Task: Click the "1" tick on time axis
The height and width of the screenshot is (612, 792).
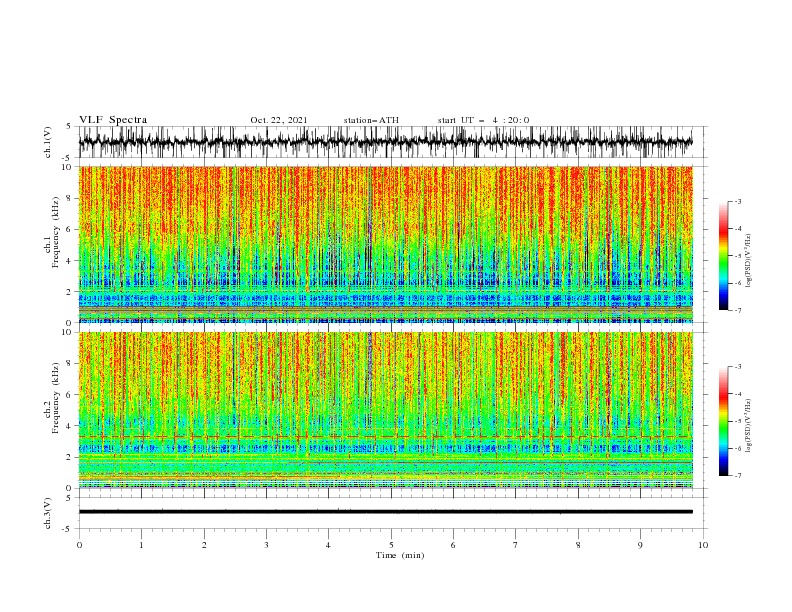Action: tap(141, 545)
